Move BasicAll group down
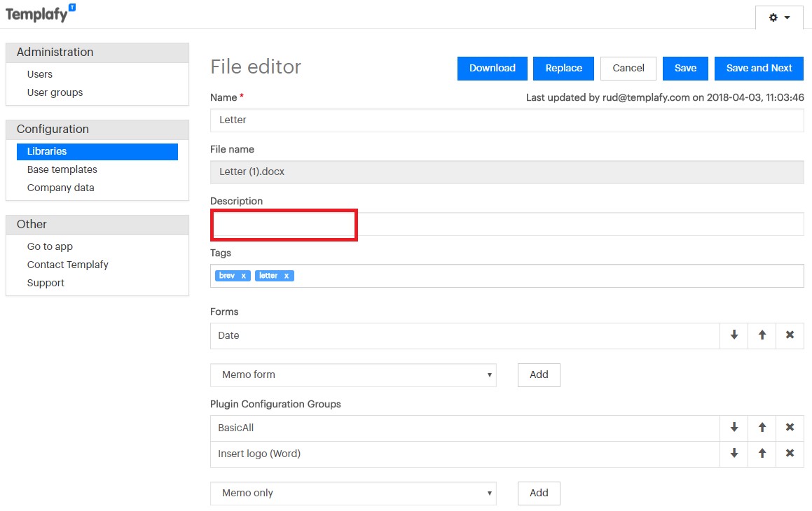812x511 pixels. (734, 428)
